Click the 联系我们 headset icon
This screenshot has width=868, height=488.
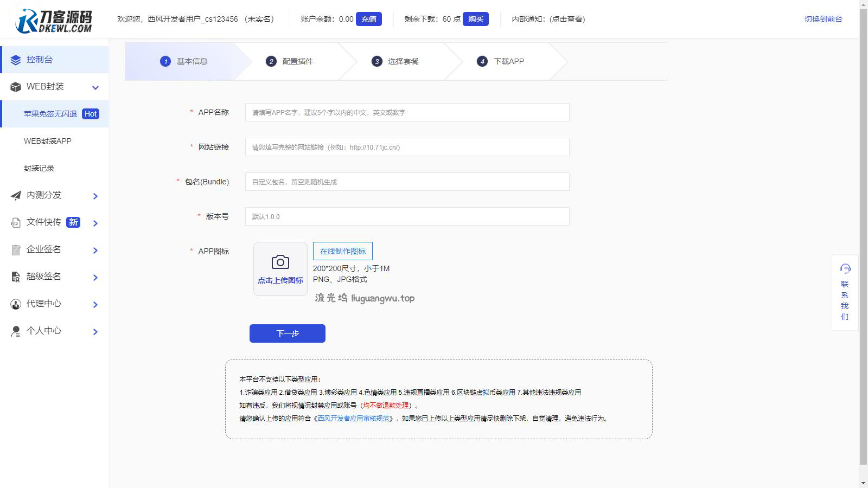[x=845, y=268]
